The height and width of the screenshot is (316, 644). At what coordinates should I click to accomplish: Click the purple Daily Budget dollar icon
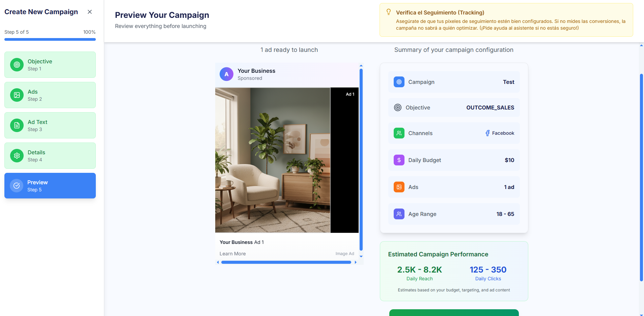(x=399, y=160)
